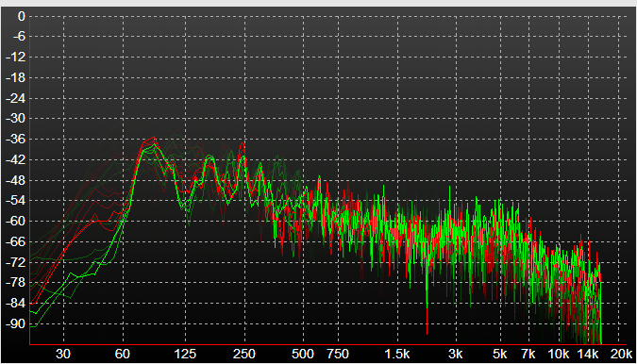The width and height of the screenshot is (637, 364).
Task: Click the 3k frequency label
Action: (456, 354)
